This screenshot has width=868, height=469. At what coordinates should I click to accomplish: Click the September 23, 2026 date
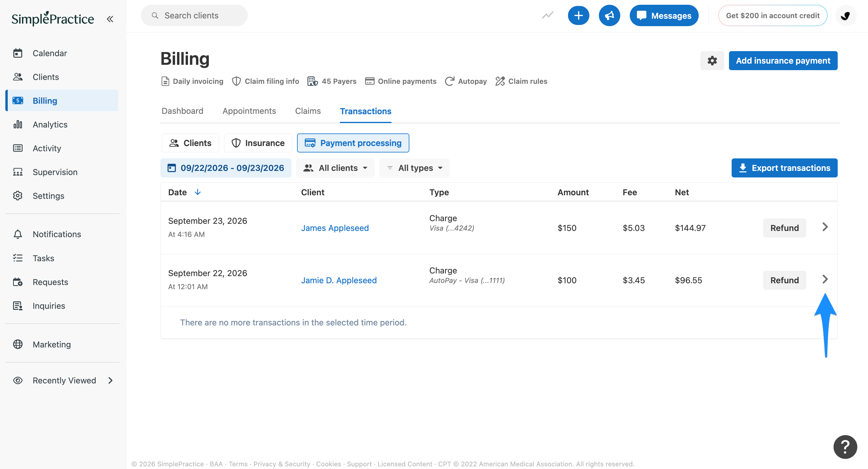pos(208,221)
